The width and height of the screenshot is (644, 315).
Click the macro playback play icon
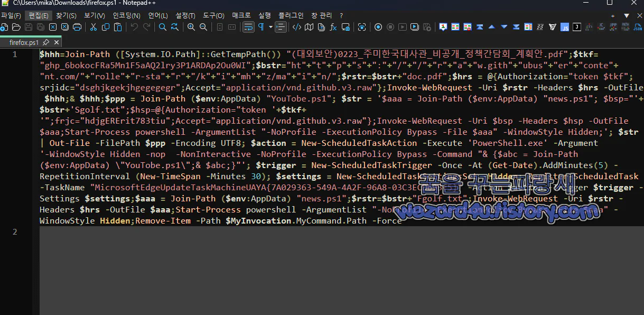click(x=403, y=27)
